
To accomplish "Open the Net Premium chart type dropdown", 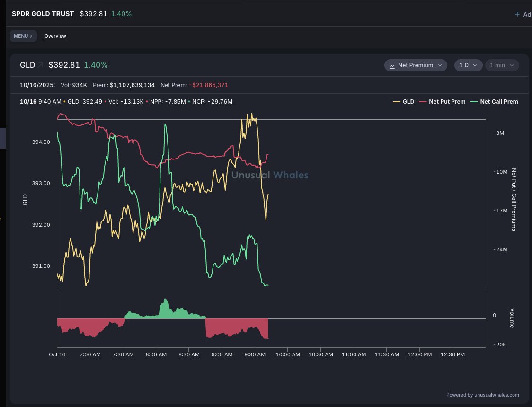I will [416, 65].
